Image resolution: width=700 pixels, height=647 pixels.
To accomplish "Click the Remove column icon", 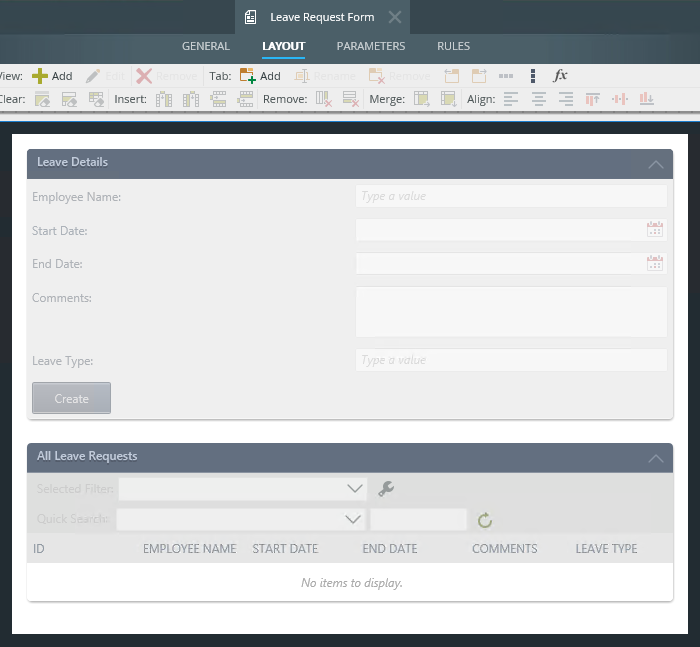I will tap(324, 99).
